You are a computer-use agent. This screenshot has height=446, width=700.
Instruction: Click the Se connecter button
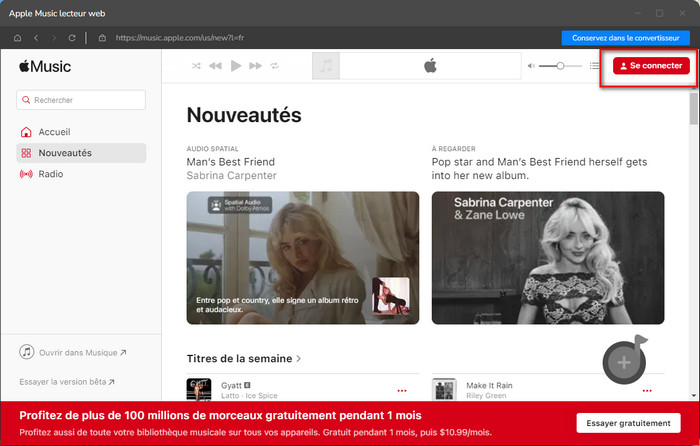pyautogui.click(x=651, y=66)
